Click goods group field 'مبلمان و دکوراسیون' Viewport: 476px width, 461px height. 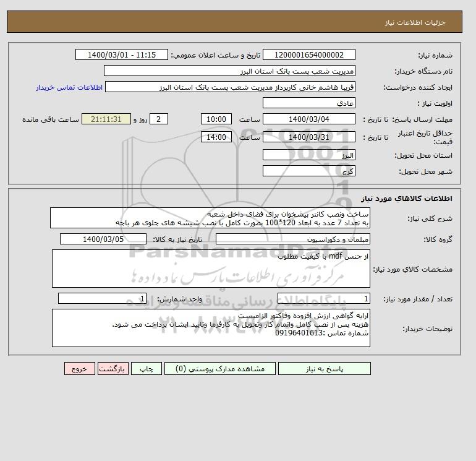click(292, 239)
